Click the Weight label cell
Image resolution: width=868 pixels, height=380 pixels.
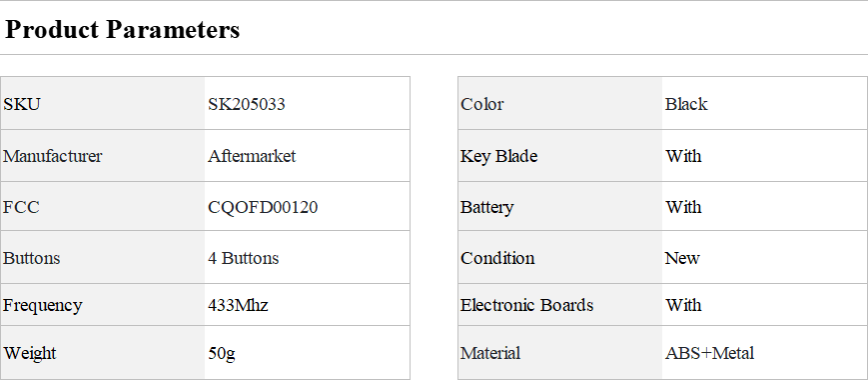[103, 353]
